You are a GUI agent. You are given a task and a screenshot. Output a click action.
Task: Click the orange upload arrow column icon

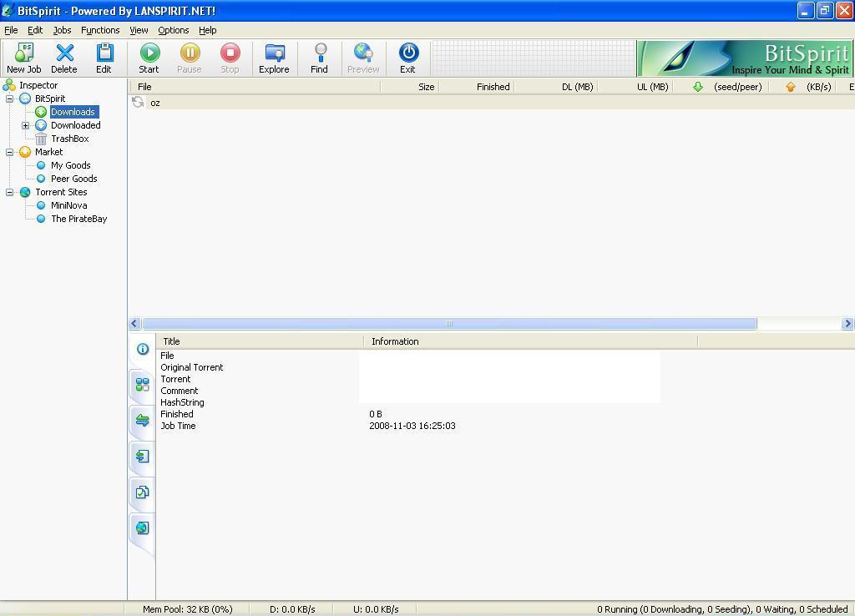[x=791, y=87]
